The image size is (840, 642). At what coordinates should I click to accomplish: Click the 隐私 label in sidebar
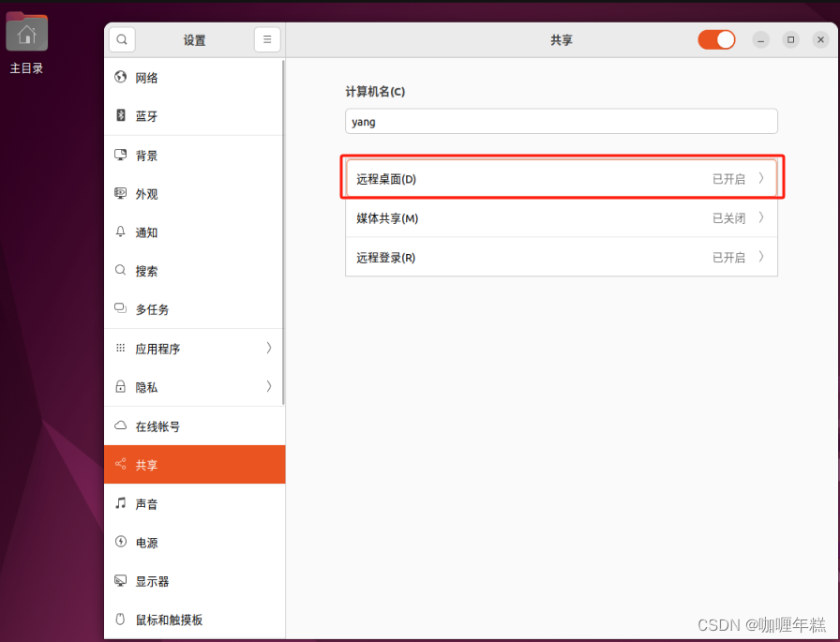[x=146, y=387]
